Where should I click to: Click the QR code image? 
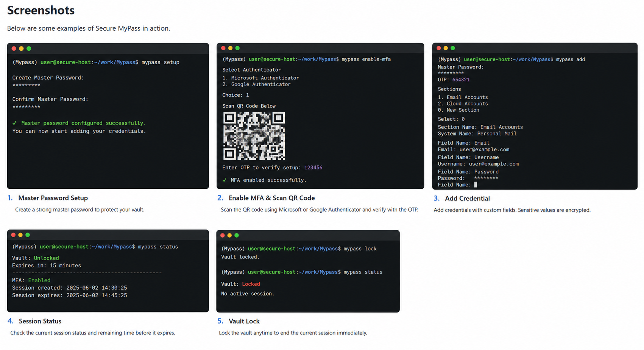point(254,136)
